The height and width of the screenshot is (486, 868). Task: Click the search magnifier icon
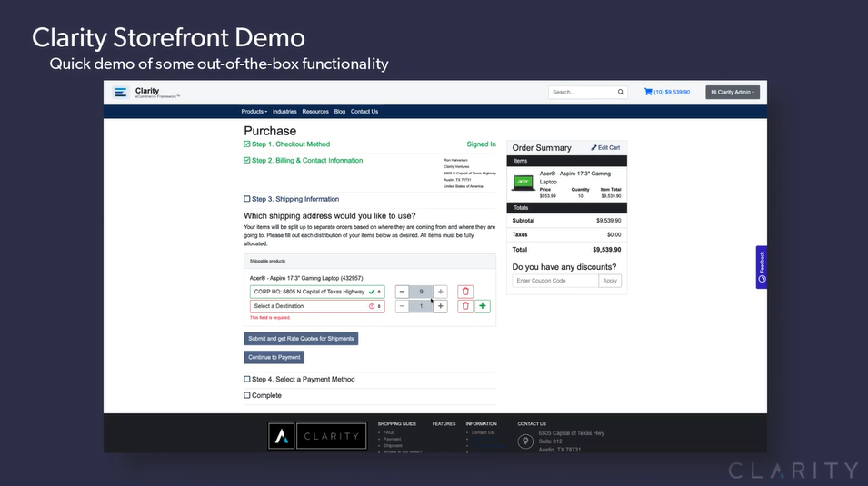[x=621, y=93]
